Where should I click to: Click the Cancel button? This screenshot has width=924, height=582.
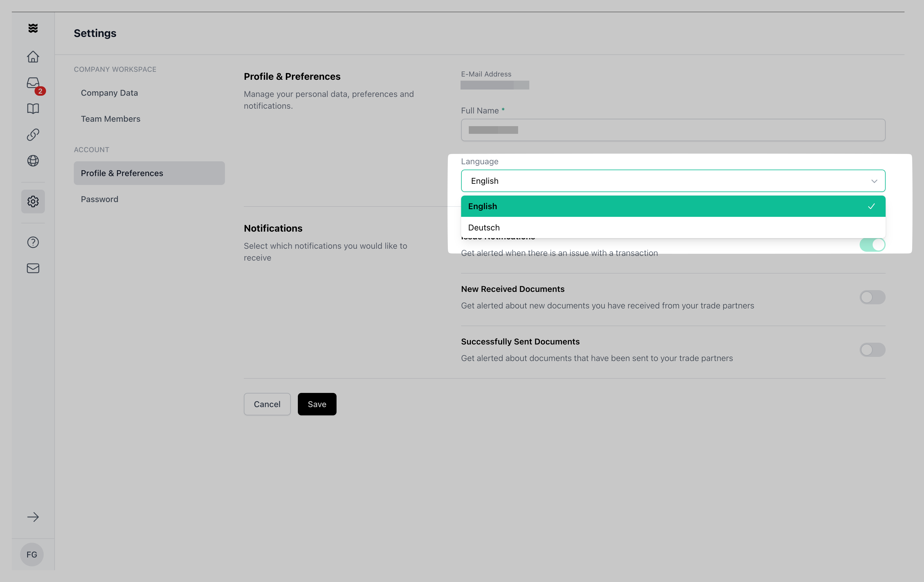[x=267, y=404]
